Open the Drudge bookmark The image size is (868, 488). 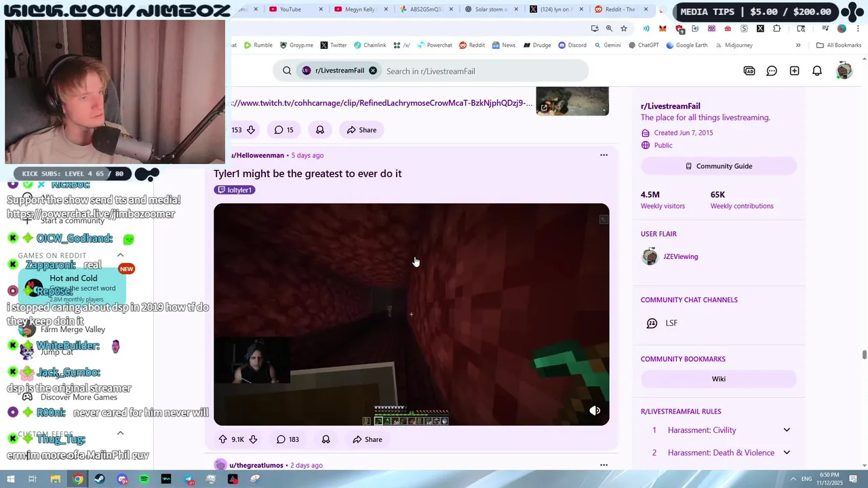[536, 45]
